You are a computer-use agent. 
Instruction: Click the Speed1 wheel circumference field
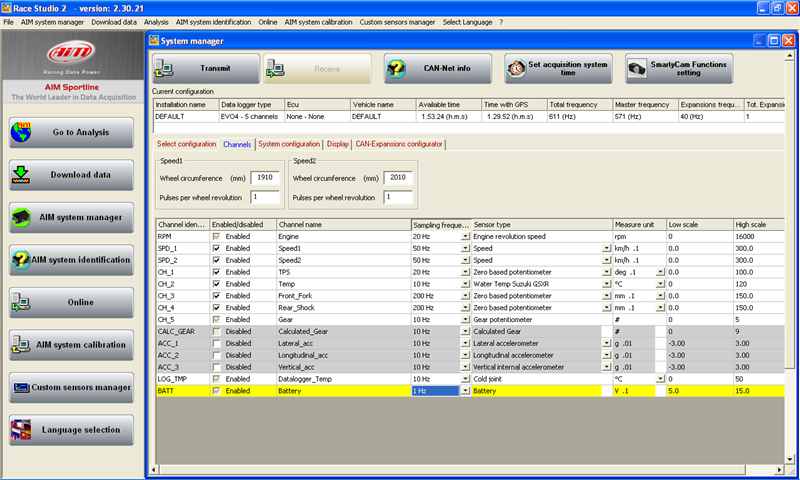coord(265,178)
